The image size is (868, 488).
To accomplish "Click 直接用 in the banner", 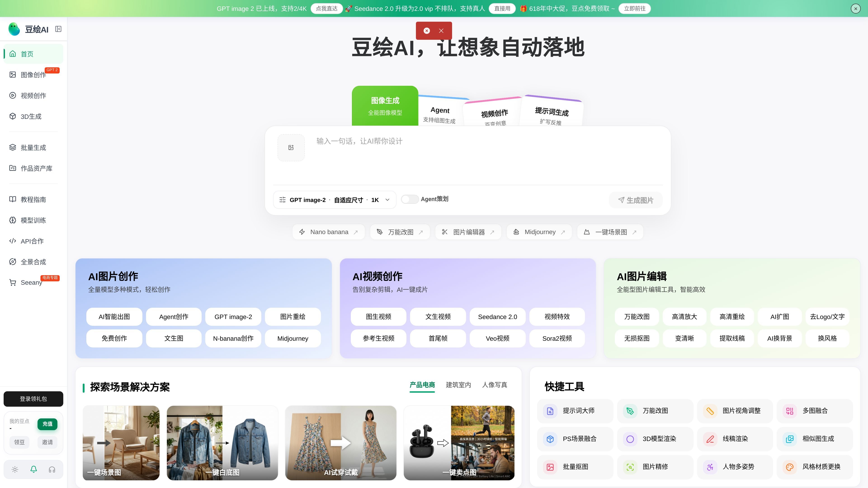I will 502,9.
